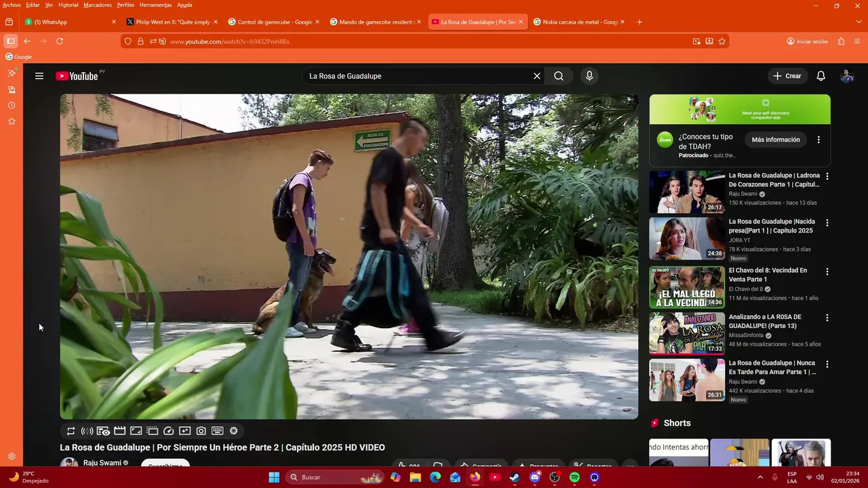Clear the YouTube search box text

point(536,76)
